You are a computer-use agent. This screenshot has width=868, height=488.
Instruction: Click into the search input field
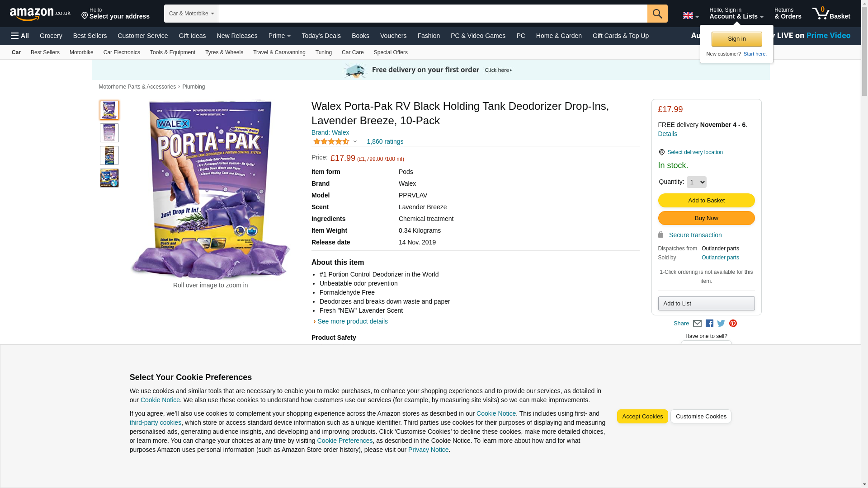pos(433,14)
